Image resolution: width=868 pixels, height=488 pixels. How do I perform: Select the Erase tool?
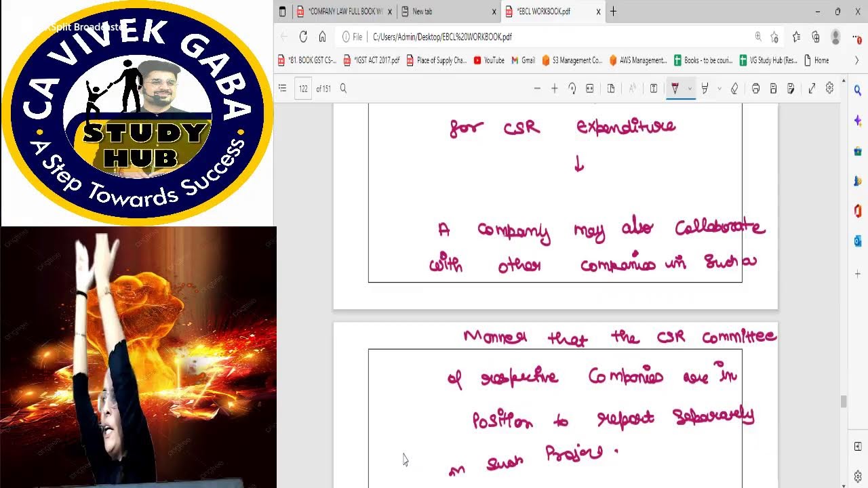pyautogui.click(x=734, y=88)
